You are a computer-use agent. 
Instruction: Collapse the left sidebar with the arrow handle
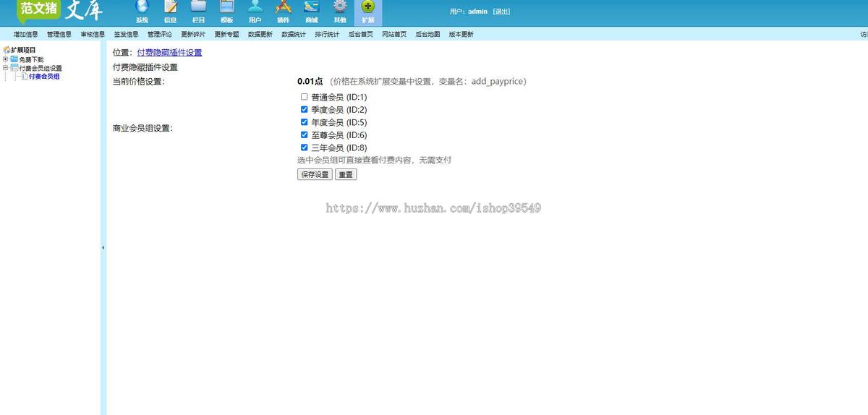103,248
